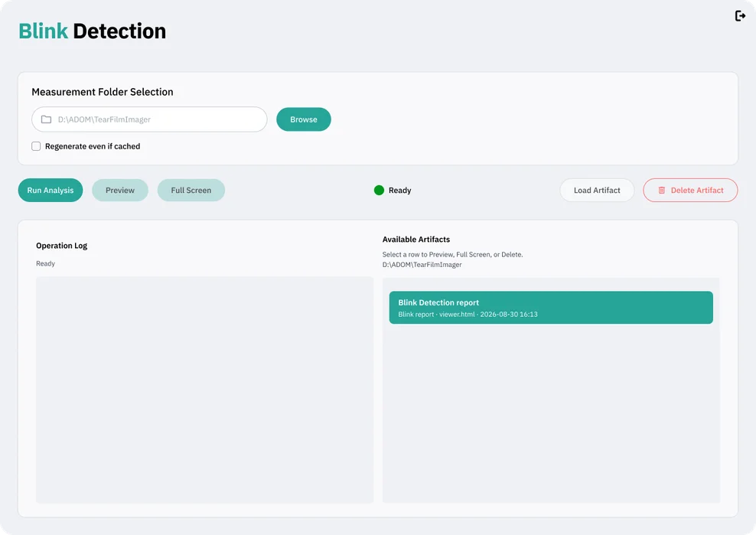Click the Operation Log heading

coord(62,246)
